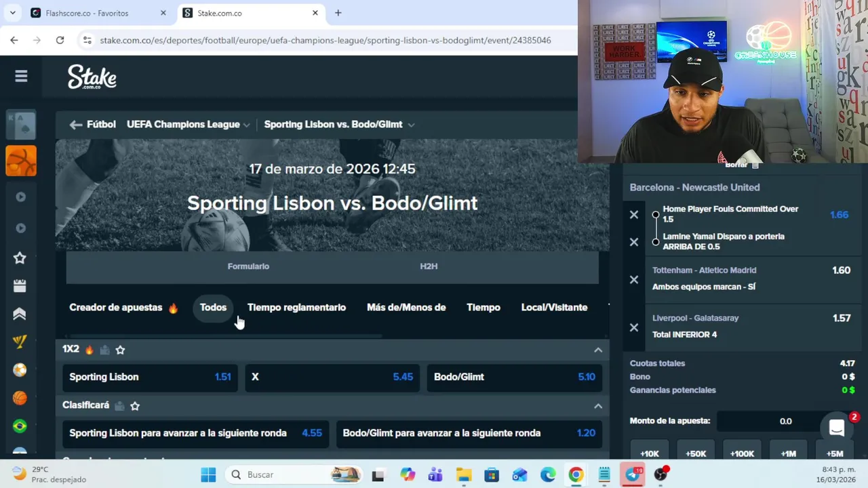Collapse the Clasificará market section
Viewport: 868px width, 488px height.
pos(598,406)
